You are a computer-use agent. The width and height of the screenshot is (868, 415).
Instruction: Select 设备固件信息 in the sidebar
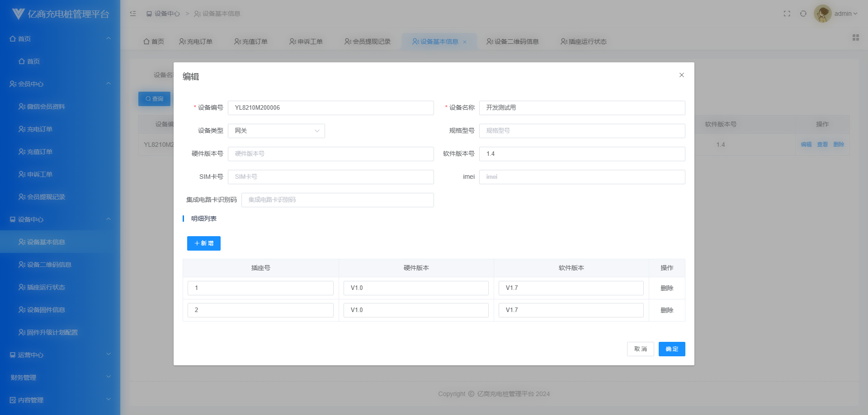(x=46, y=310)
